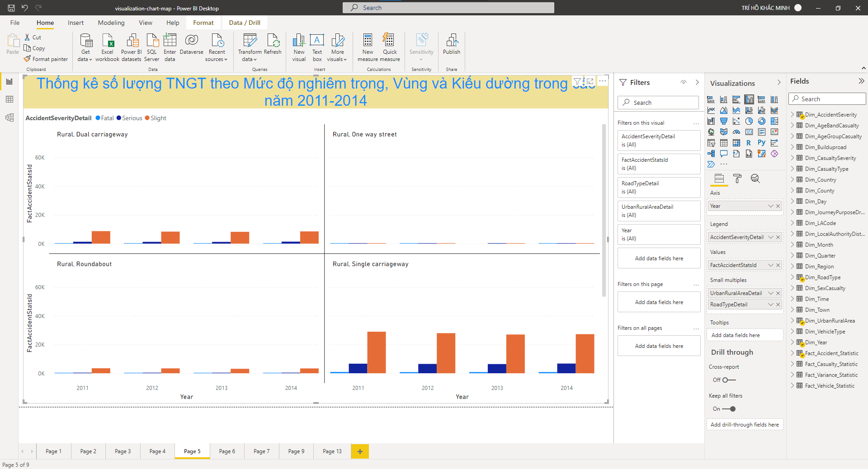The image size is (868, 469).
Task: Open the Insert ribbon tab
Action: point(75,23)
